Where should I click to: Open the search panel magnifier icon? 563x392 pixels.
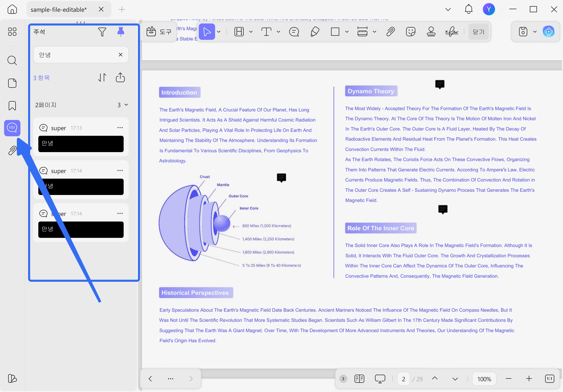coord(12,60)
